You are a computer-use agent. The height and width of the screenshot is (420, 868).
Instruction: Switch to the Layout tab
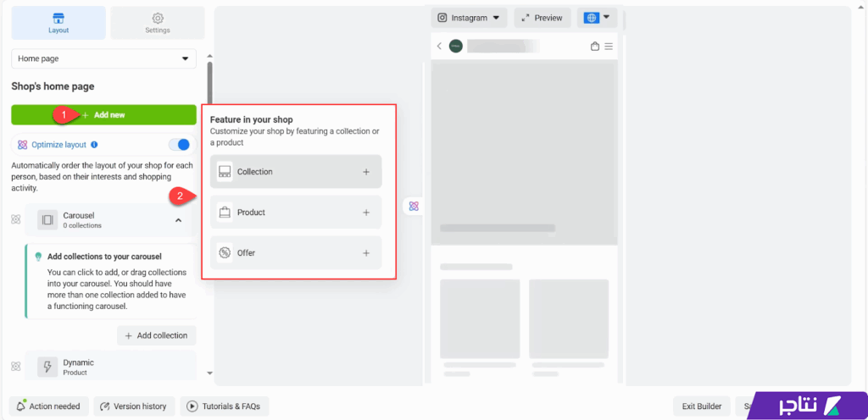point(58,23)
